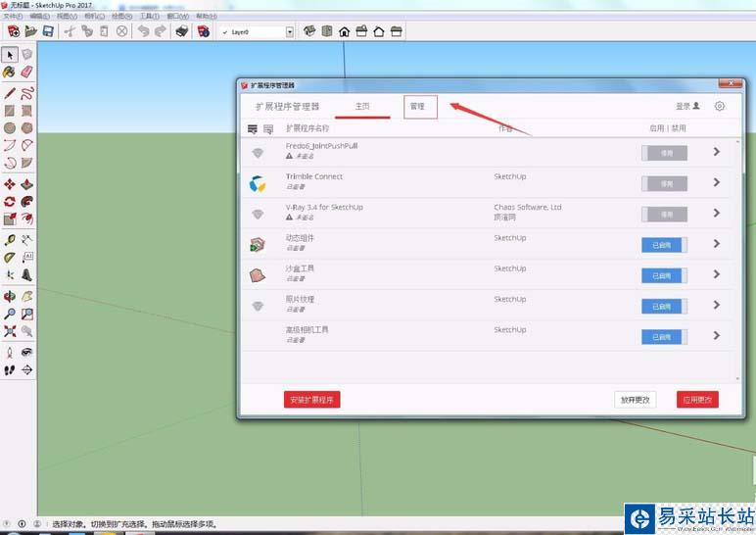Choose the Follow Me tool

tap(27, 201)
